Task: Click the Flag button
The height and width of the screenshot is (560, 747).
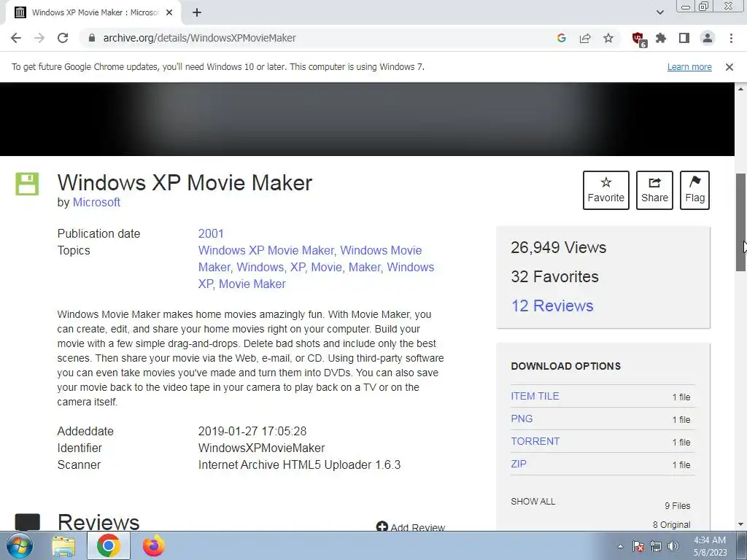Action: 694,190
